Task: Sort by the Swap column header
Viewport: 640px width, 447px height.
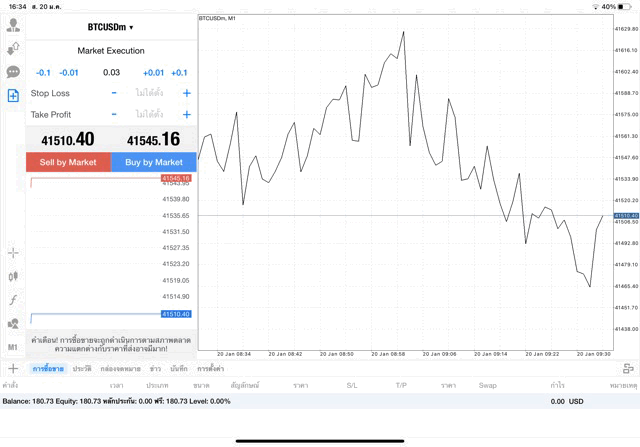Action: tap(488, 385)
